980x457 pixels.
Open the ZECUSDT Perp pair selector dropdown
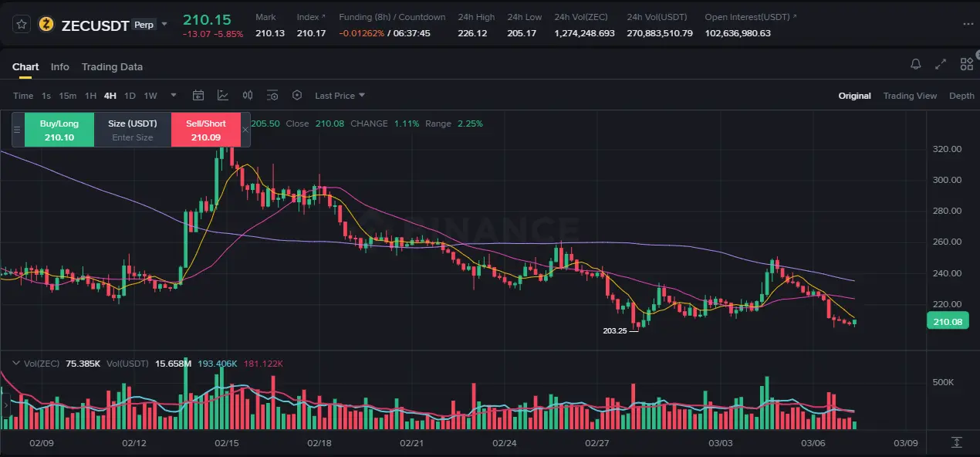tap(164, 25)
